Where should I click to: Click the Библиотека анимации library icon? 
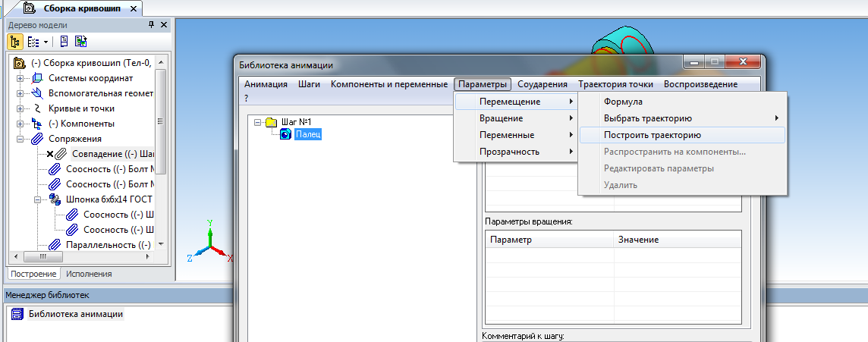coord(17,314)
